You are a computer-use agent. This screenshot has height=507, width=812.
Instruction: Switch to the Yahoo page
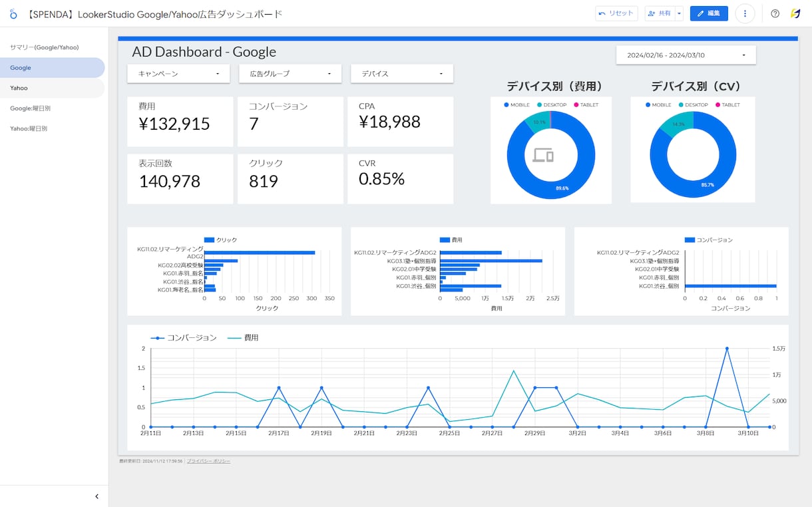pyautogui.click(x=53, y=88)
